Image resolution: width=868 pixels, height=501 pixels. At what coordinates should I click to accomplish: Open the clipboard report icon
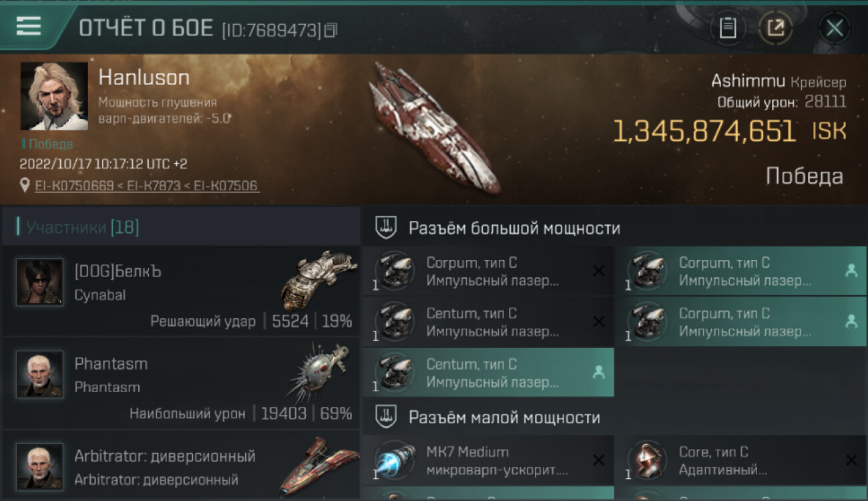coord(728,28)
